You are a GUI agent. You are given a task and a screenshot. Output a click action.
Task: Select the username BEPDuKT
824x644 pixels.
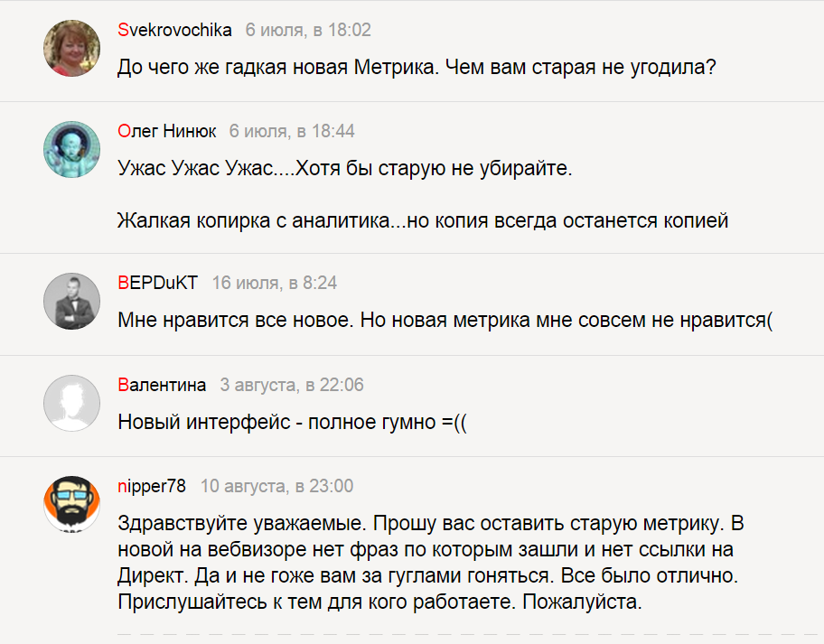point(163,282)
